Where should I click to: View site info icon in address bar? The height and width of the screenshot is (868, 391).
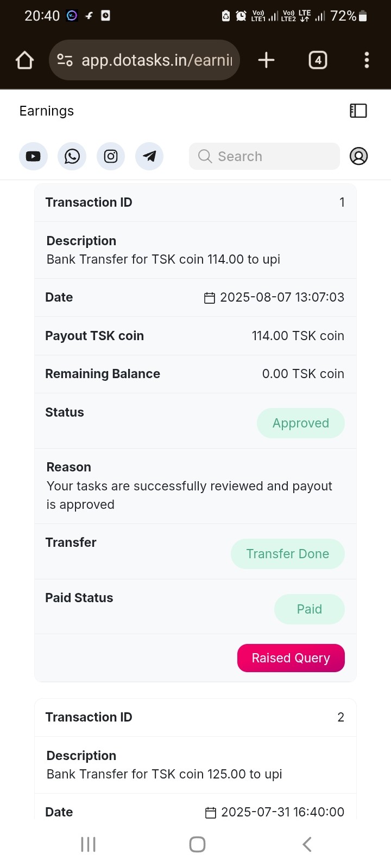[65, 60]
